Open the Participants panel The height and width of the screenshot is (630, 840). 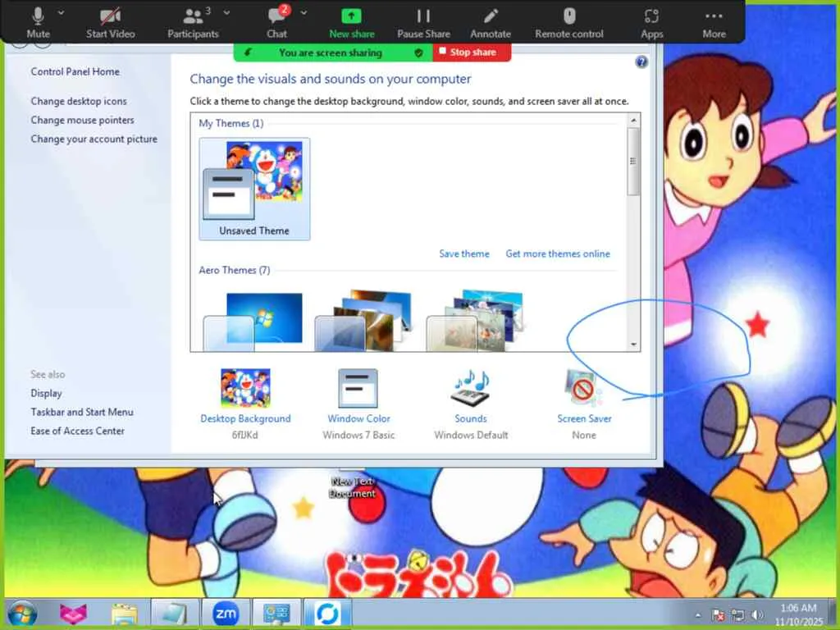coord(193,22)
